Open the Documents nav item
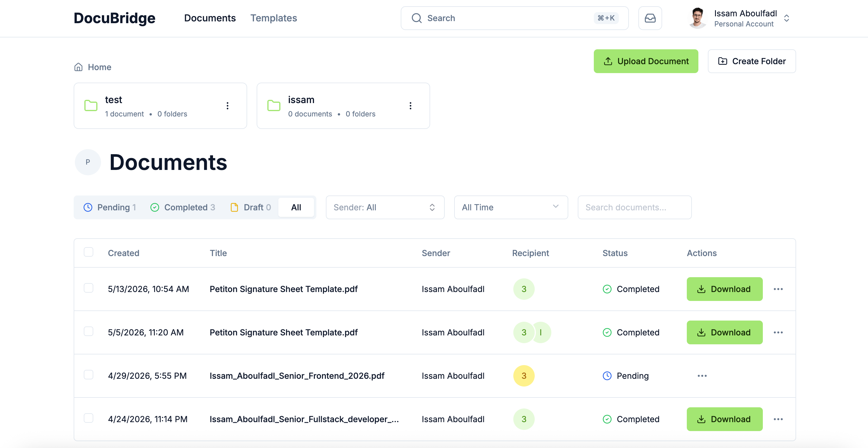 [210, 18]
